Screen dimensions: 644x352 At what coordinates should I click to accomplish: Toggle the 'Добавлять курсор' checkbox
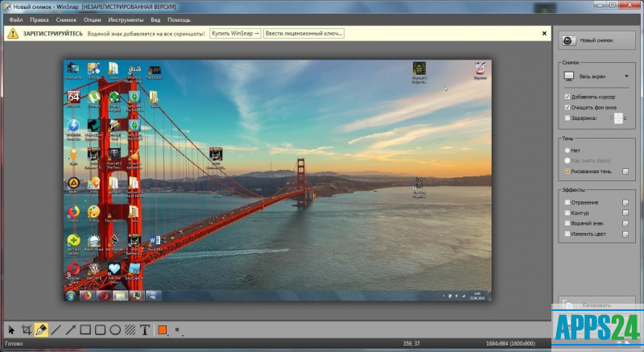[x=568, y=96]
